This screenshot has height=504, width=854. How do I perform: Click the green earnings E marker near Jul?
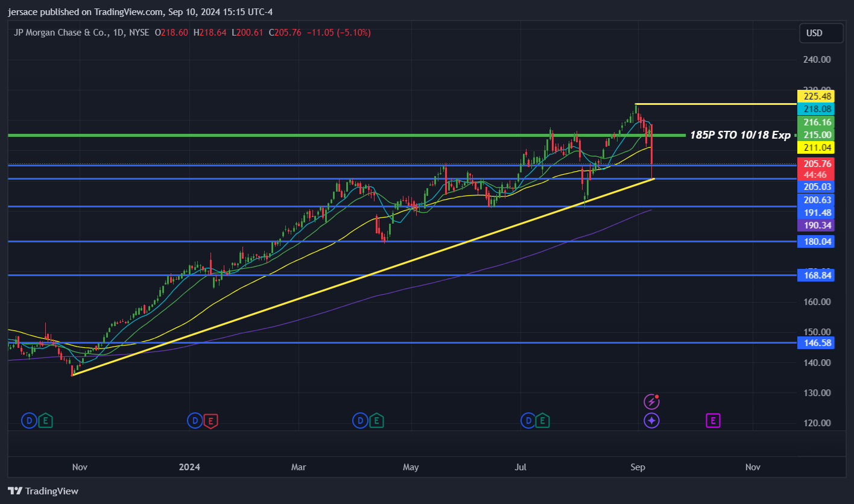click(543, 421)
